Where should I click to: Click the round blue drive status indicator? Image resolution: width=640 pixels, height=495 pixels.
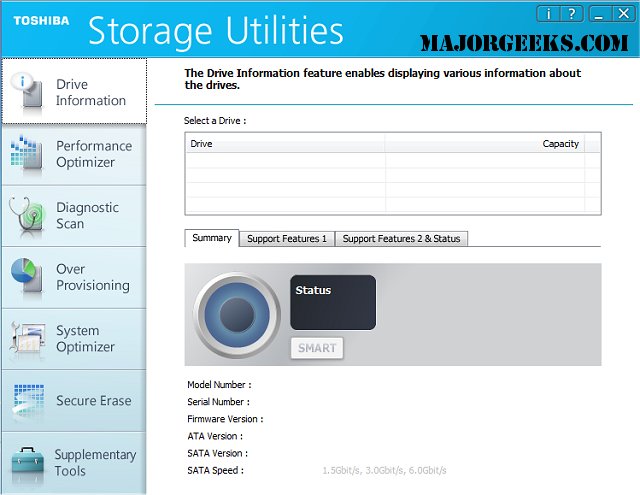coord(237,315)
